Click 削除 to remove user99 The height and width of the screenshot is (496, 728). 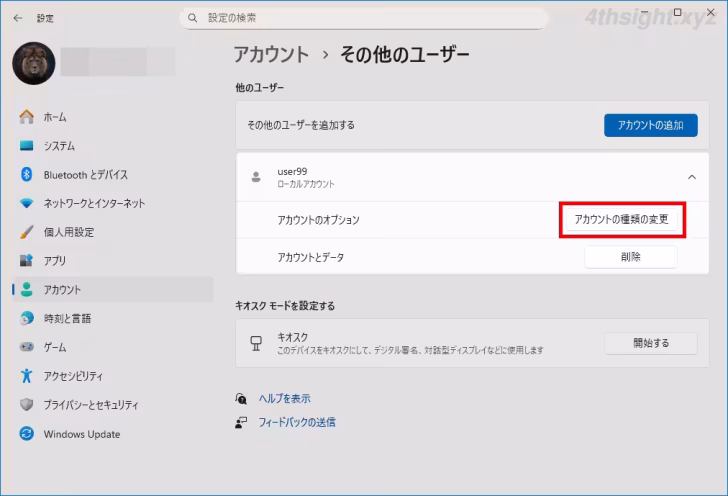click(x=630, y=257)
